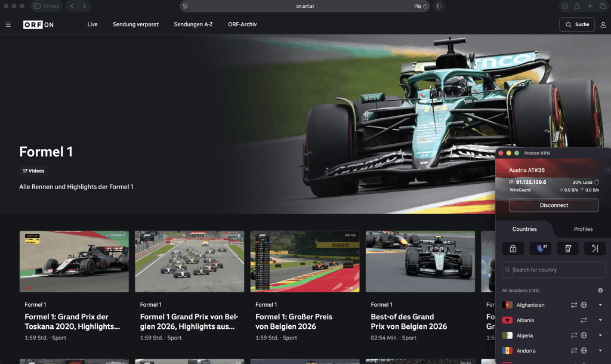
Task: Open Sendung verpasst menu item
Action: point(135,24)
